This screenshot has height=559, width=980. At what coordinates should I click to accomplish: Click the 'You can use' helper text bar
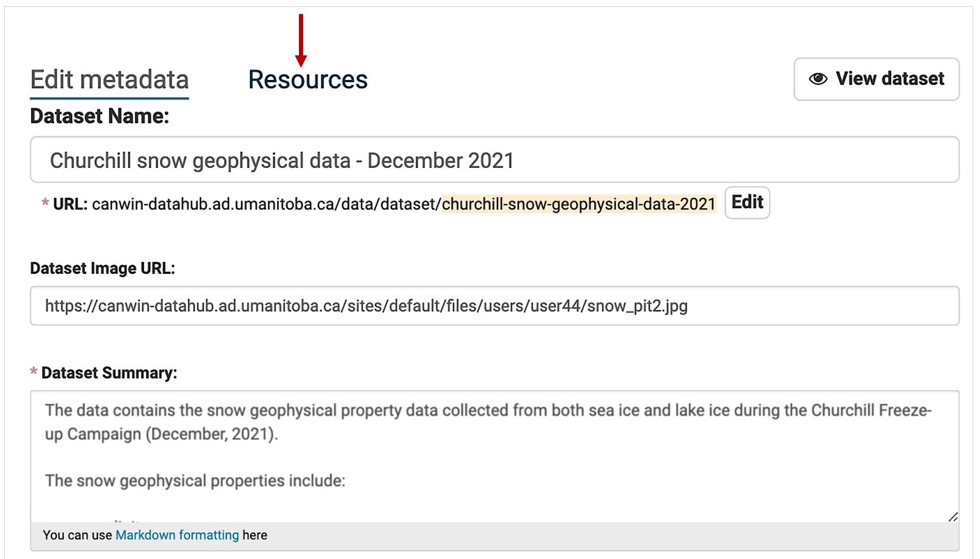pos(494,536)
